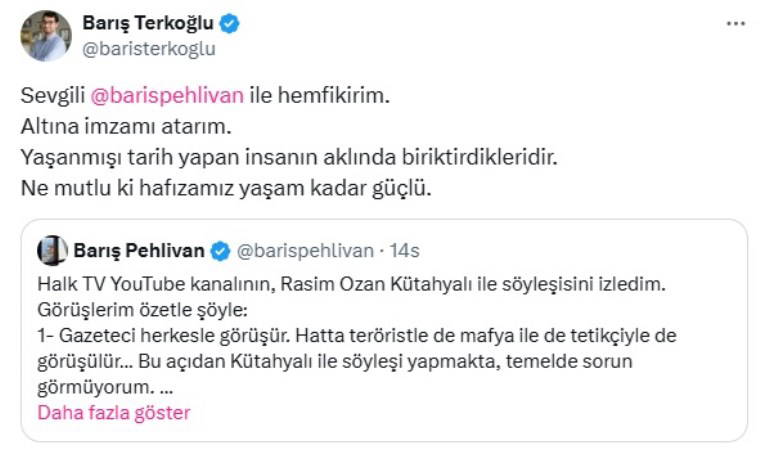760x458 pixels.
Task: Open the three-dot more options menu
Action: click(x=735, y=24)
